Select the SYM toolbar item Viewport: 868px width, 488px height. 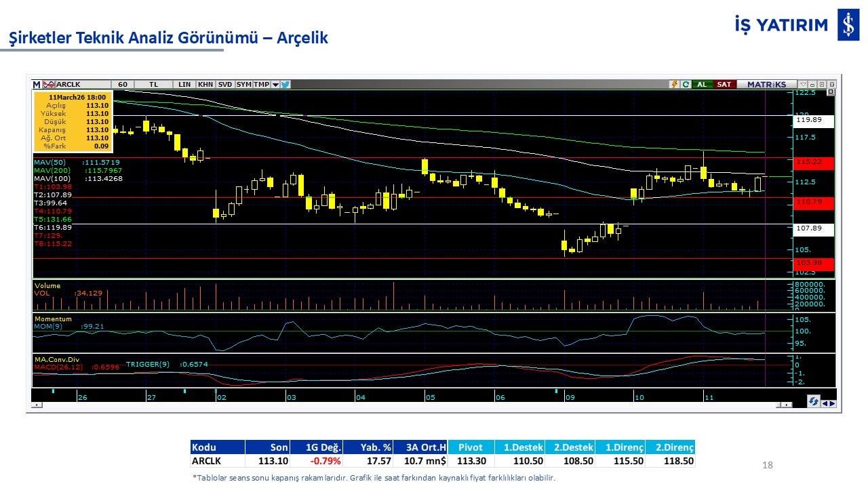click(244, 85)
